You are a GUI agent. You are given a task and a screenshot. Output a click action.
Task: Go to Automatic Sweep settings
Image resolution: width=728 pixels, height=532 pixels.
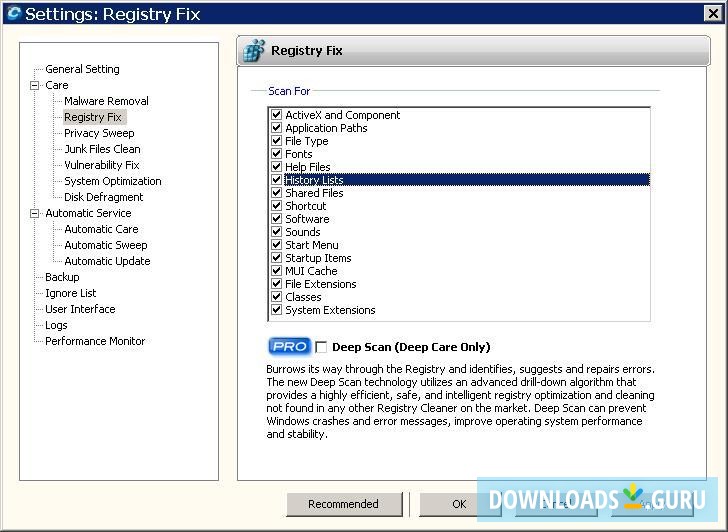[106, 245]
